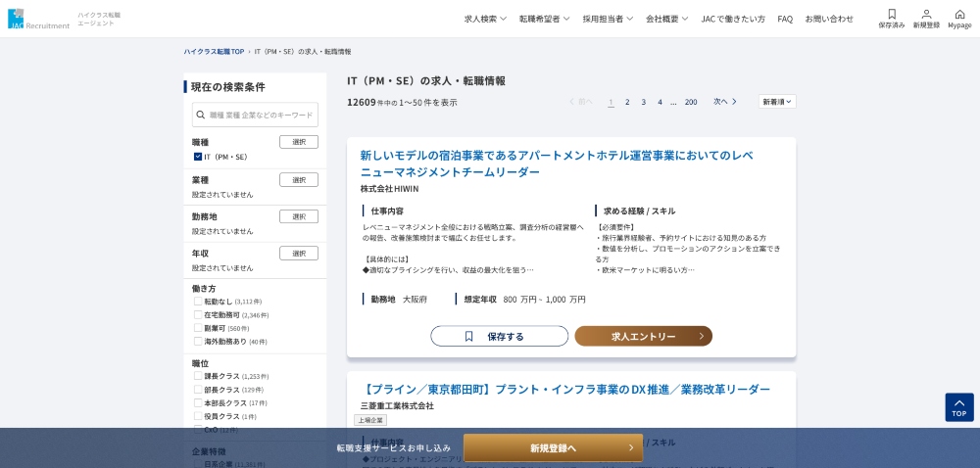Check the 転勤なし checkbox
The height and width of the screenshot is (468, 980).
point(198,301)
